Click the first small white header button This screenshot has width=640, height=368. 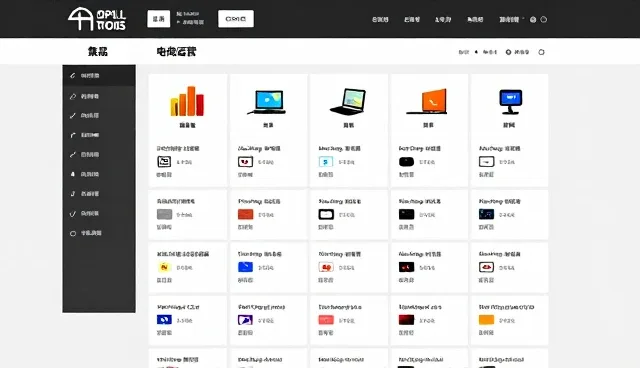[158, 19]
